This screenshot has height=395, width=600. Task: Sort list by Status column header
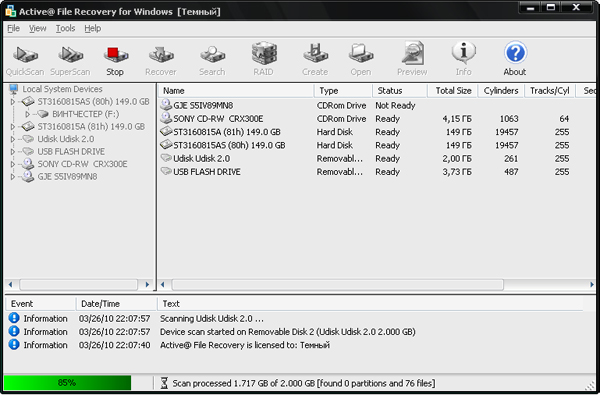pos(399,91)
